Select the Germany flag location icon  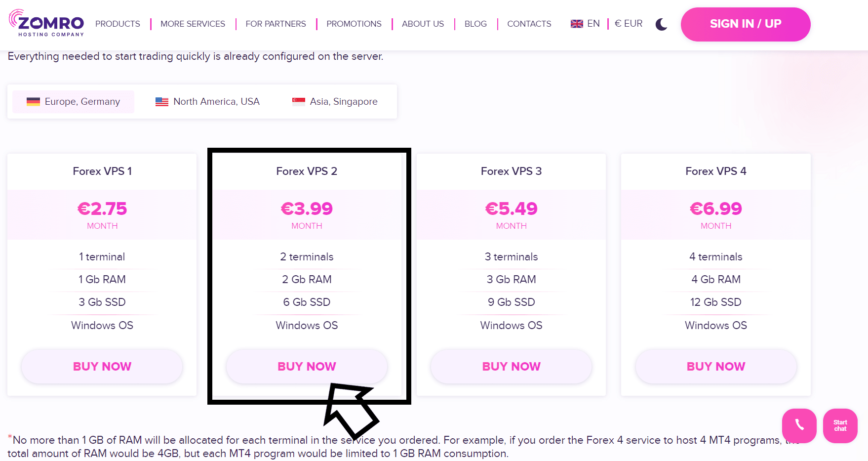point(33,102)
